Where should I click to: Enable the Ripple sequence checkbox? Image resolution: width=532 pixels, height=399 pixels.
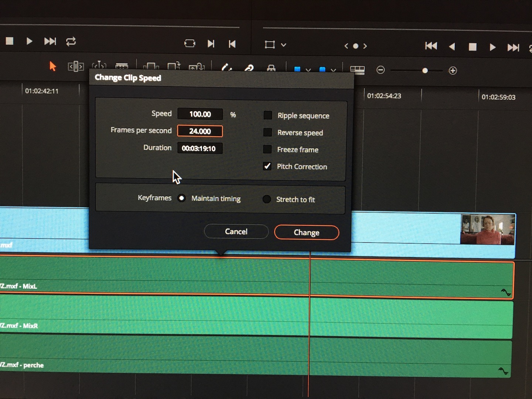click(x=267, y=115)
